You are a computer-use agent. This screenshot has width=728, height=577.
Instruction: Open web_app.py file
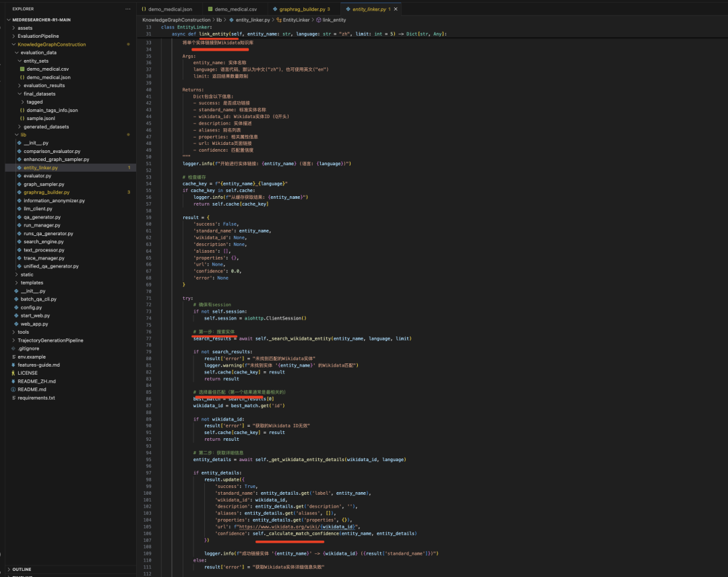tap(34, 324)
